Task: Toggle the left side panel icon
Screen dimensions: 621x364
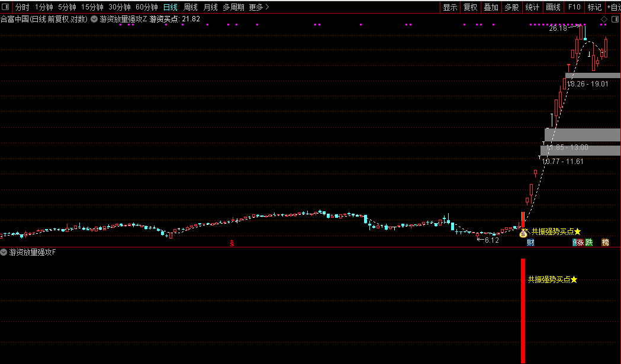Action: point(5,7)
